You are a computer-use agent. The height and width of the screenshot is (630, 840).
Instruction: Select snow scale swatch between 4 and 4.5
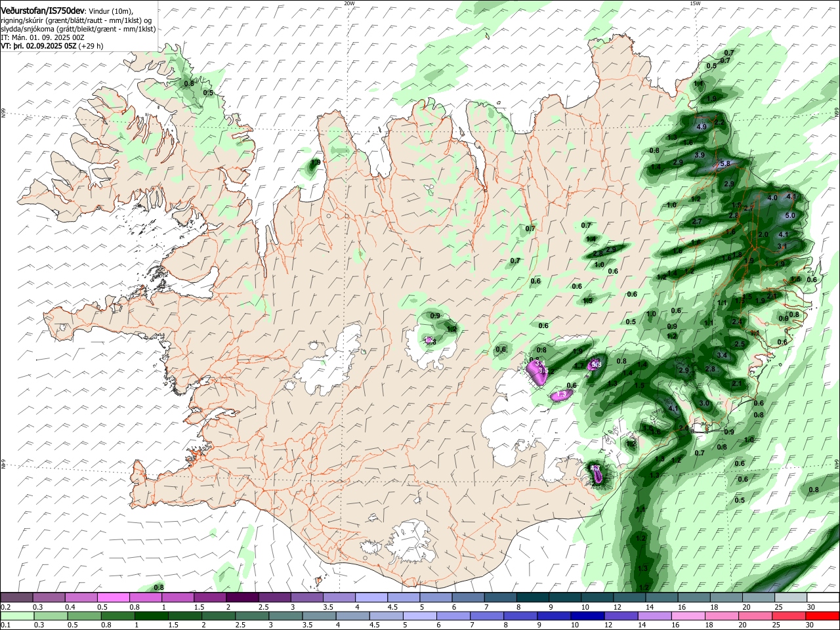371,597
